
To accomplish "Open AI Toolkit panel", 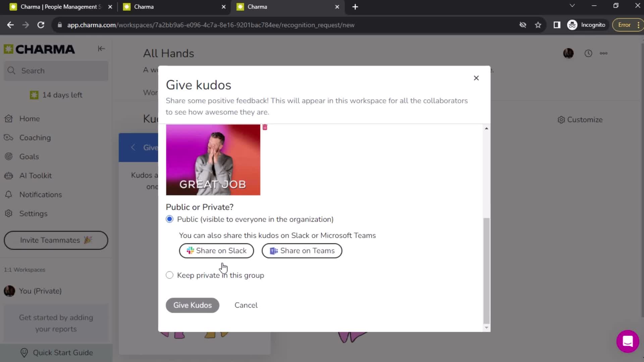I will (x=36, y=176).
